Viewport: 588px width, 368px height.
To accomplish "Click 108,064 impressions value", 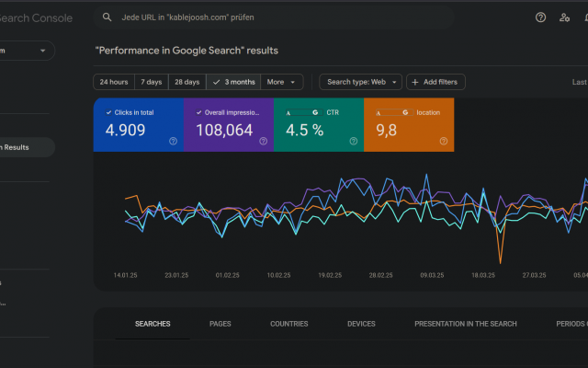I will (224, 130).
